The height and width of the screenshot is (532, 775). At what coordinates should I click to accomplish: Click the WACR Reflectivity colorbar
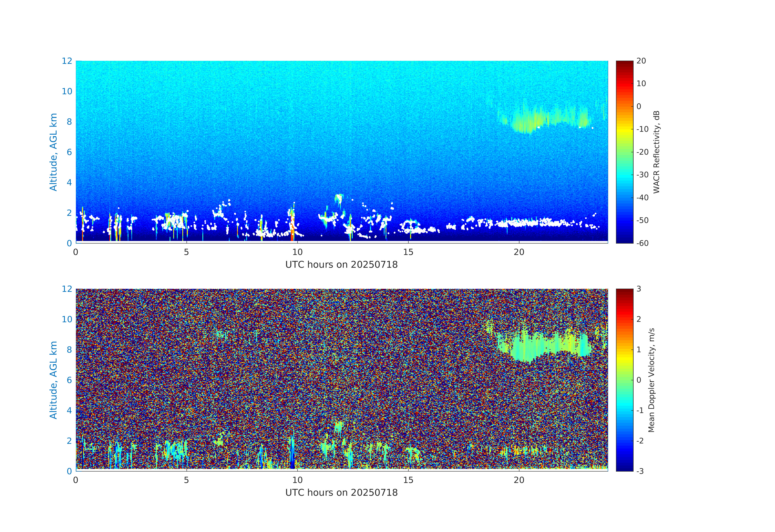point(624,152)
